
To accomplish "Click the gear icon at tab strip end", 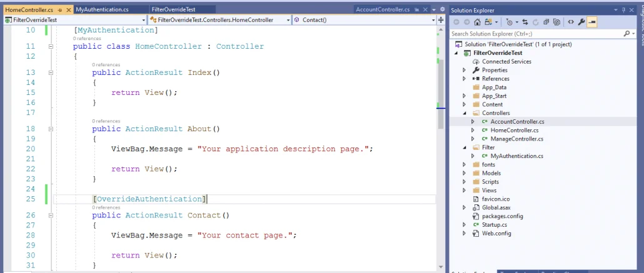I will pos(442,9).
